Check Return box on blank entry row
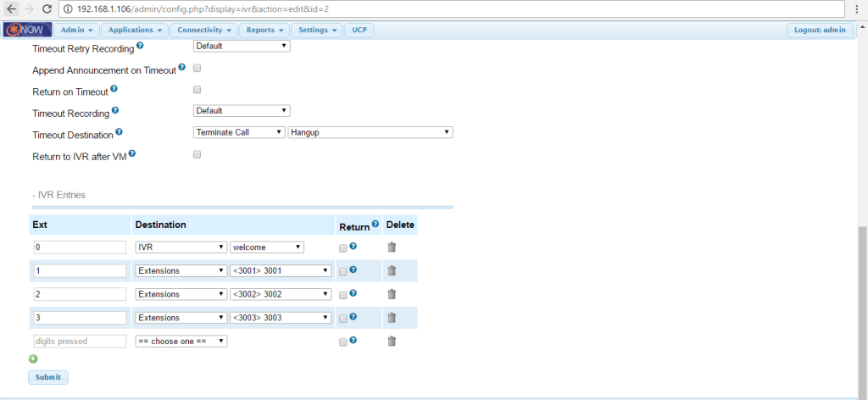Viewport: 868px width, 400px height. coord(342,342)
